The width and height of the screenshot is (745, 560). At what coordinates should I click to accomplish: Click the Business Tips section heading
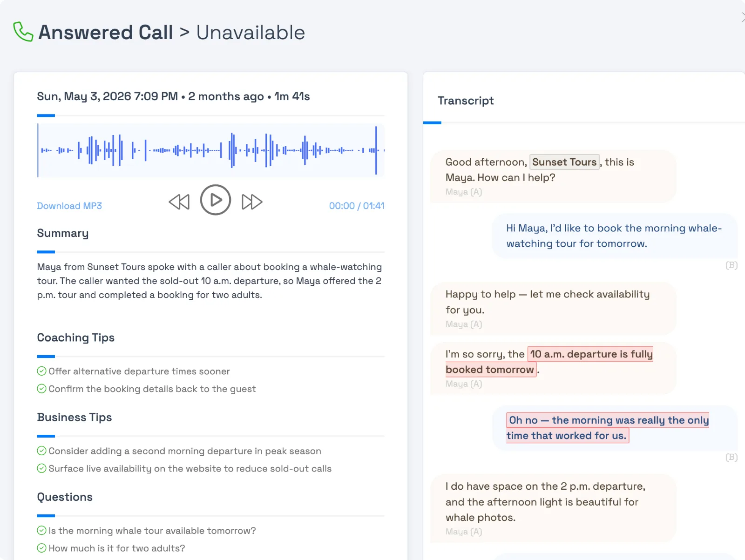click(x=74, y=417)
